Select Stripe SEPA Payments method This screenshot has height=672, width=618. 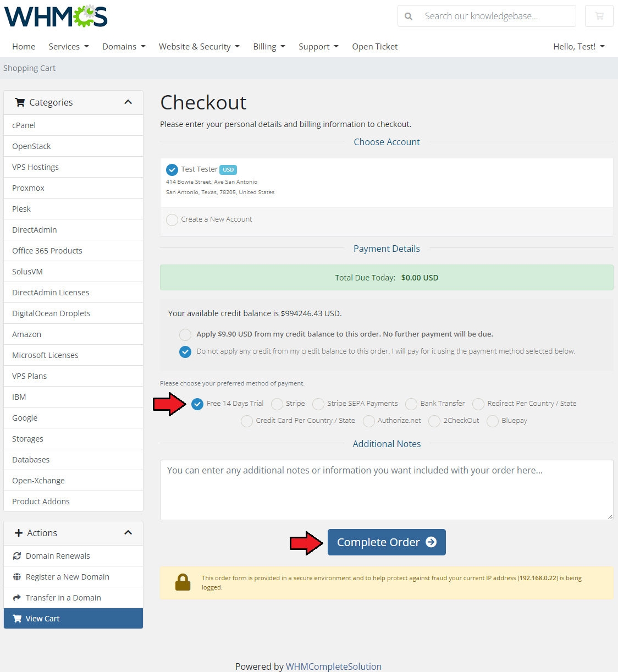pyautogui.click(x=318, y=404)
